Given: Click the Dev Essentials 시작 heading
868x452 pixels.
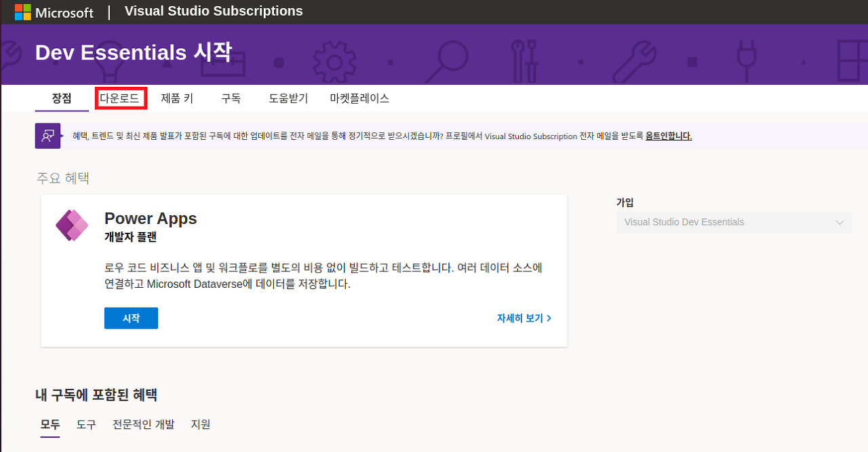Looking at the screenshot, I should pyautogui.click(x=133, y=52).
